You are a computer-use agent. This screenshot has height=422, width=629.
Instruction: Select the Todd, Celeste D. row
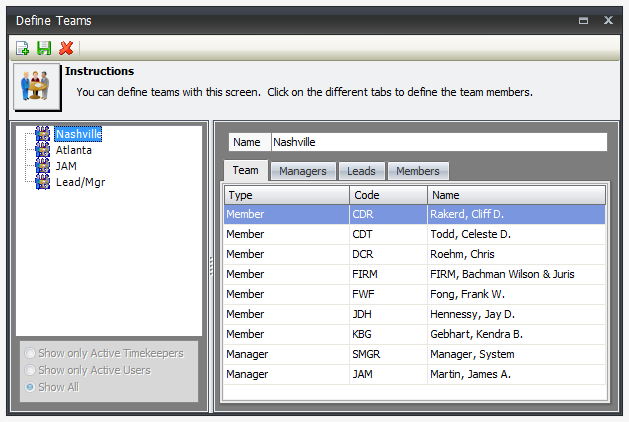tap(414, 234)
